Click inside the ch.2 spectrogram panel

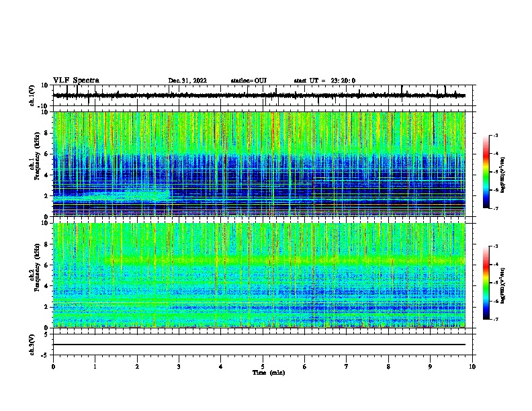(259, 275)
